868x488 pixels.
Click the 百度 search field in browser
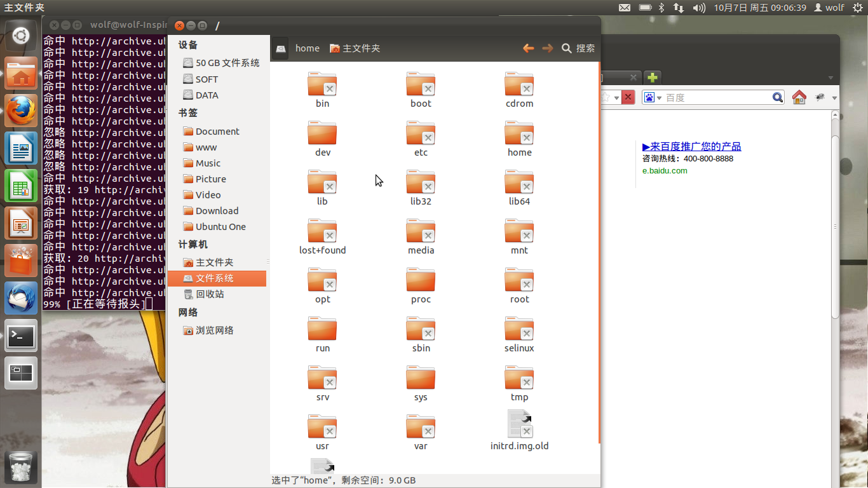pos(717,97)
